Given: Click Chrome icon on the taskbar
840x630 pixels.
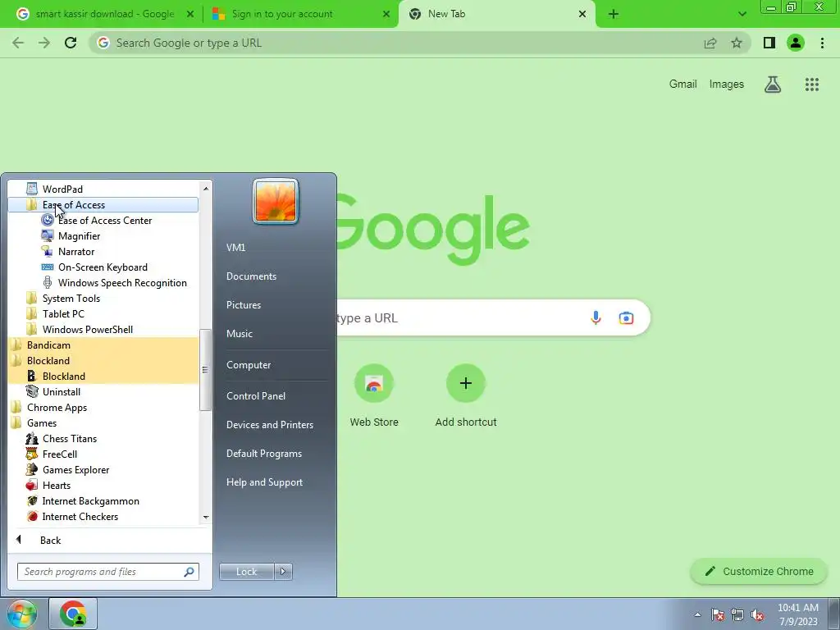Looking at the screenshot, I should coord(73,614).
